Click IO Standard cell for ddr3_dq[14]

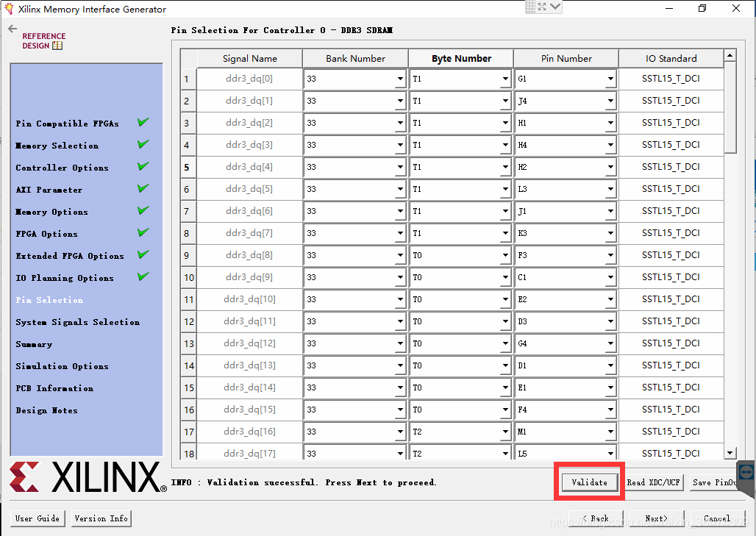click(x=671, y=387)
